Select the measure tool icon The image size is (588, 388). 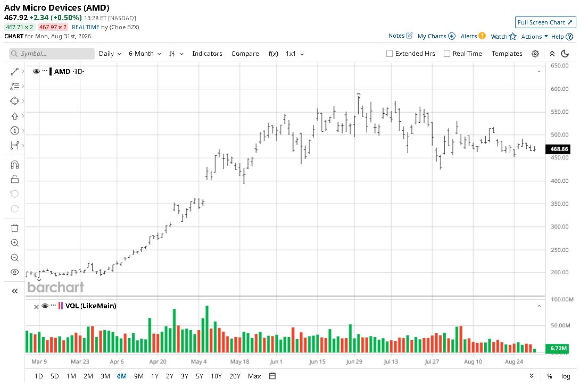[x=14, y=146]
